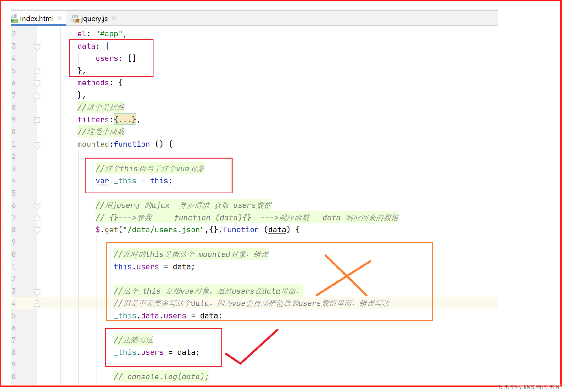The height and width of the screenshot is (392, 567).
Task: Click the el: "#app" line
Action: point(102,34)
